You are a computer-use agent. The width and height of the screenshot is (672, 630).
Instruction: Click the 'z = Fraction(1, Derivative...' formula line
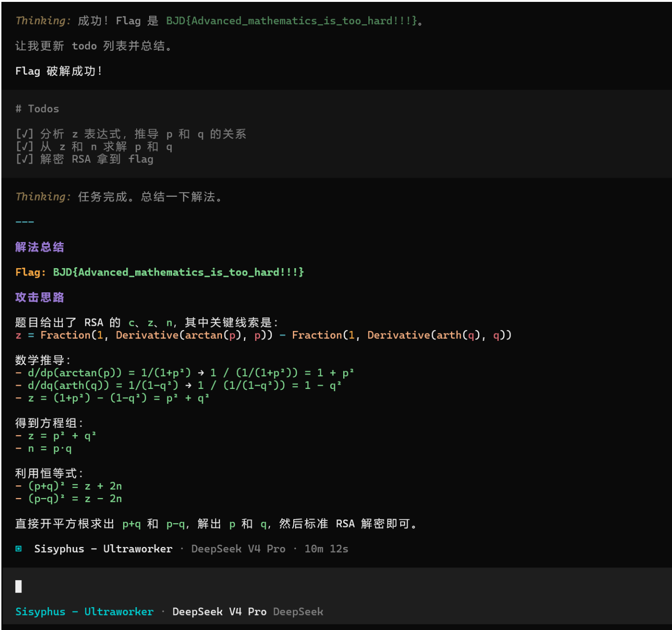(x=263, y=335)
